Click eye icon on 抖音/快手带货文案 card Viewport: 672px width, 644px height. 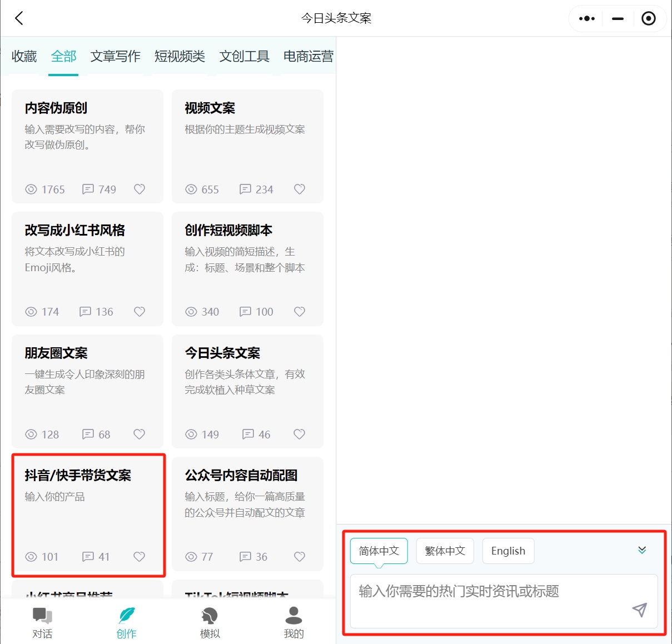(31, 557)
